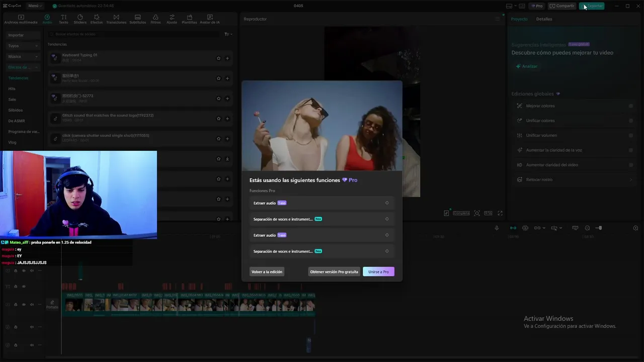Viewport: 644px width, 362px height.
Task: Open the Ajuste tool tab
Action: point(172,20)
